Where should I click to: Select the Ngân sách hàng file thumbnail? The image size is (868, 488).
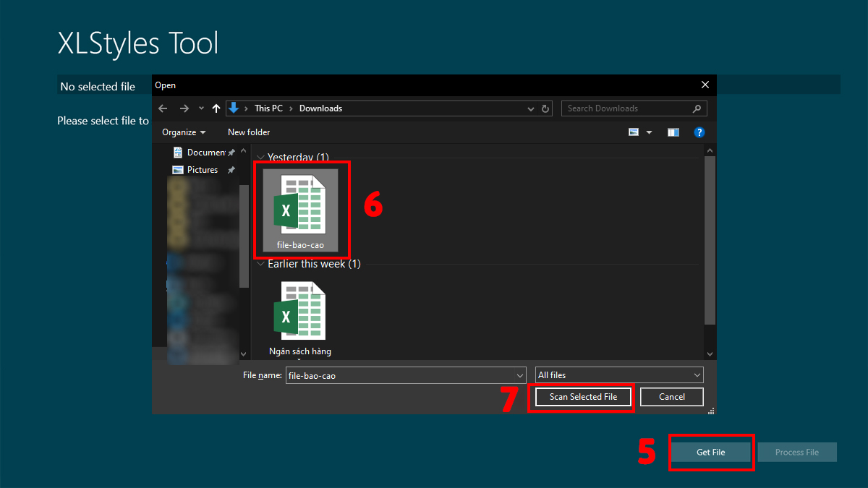click(x=301, y=312)
